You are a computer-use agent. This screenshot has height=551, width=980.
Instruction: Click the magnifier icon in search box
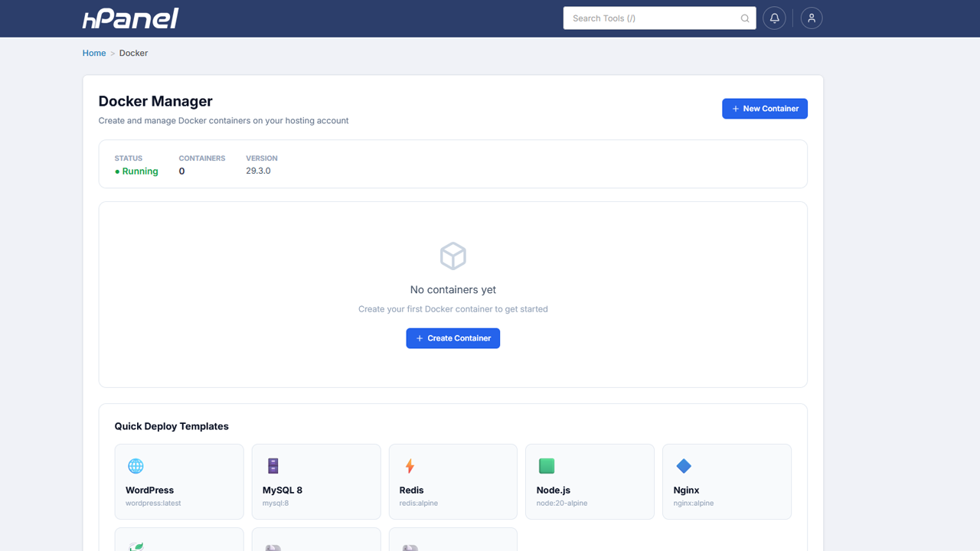pos(745,18)
